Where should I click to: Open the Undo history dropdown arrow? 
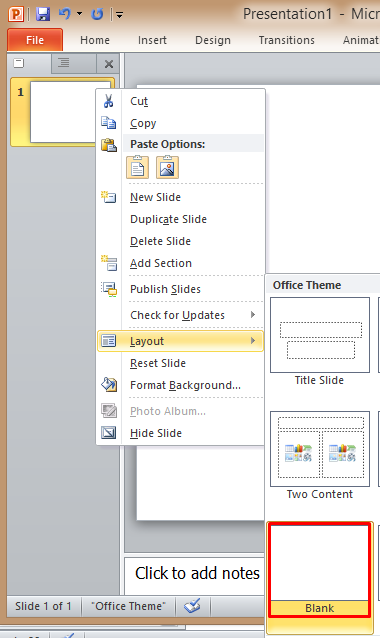tap(79, 14)
